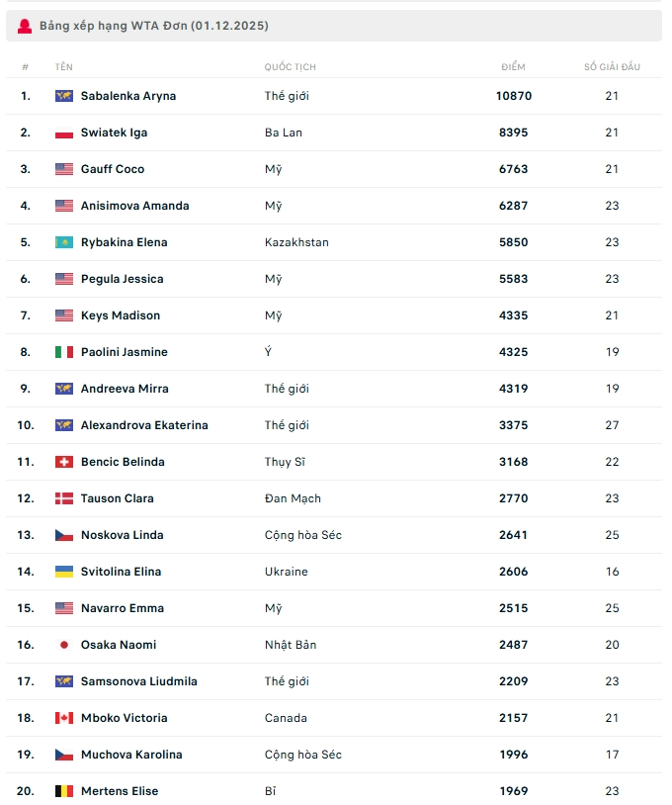Click the red WTA ranking header icon
This screenshot has width=672, height=805.
click(x=25, y=26)
